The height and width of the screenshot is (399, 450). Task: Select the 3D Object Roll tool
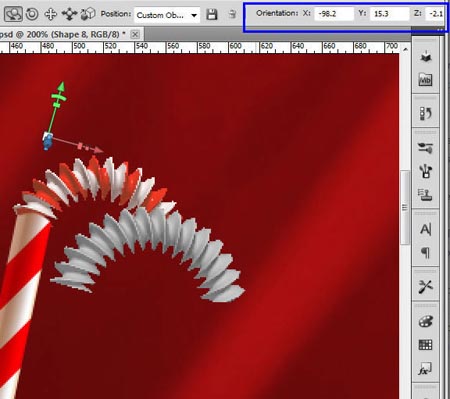(x=32, y=14)
